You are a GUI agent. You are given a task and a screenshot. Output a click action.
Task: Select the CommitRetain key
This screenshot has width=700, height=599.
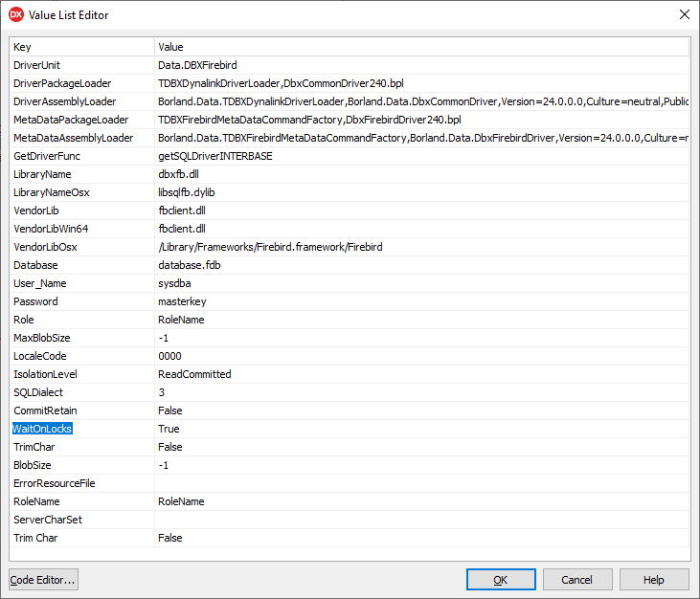(x=82, y=410)
